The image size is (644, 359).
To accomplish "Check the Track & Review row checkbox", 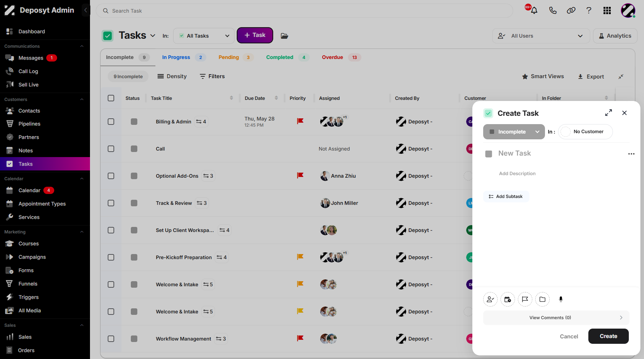I will click(x=111, y=203).
